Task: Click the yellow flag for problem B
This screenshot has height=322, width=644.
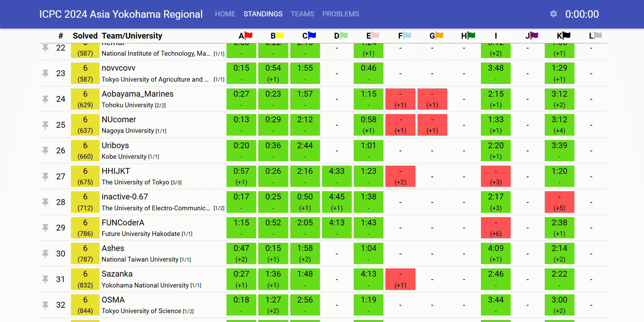Action: 280,35
